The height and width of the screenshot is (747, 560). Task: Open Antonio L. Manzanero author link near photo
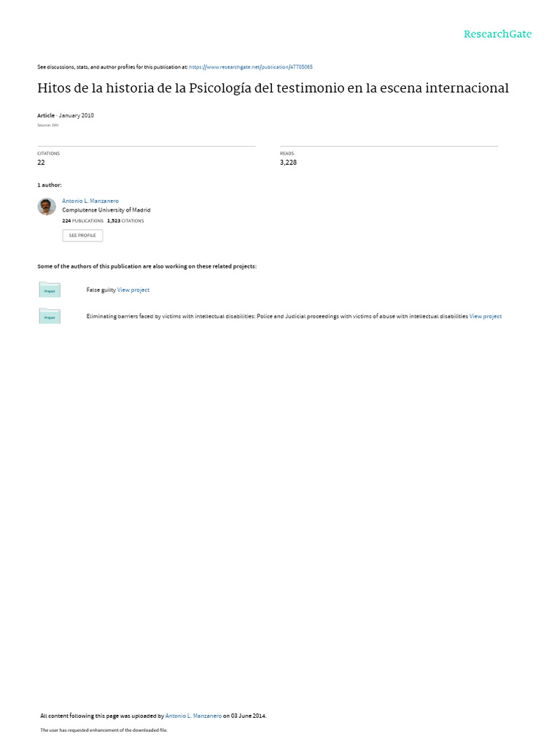pos(90,201)
